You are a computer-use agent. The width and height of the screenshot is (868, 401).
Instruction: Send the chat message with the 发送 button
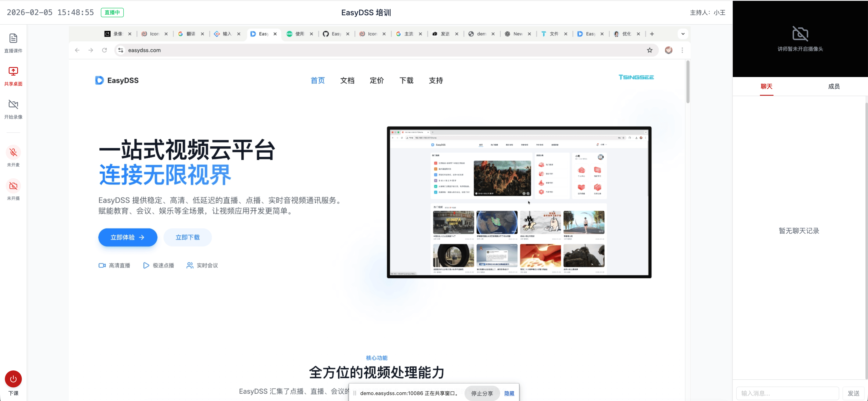[853, 393]
